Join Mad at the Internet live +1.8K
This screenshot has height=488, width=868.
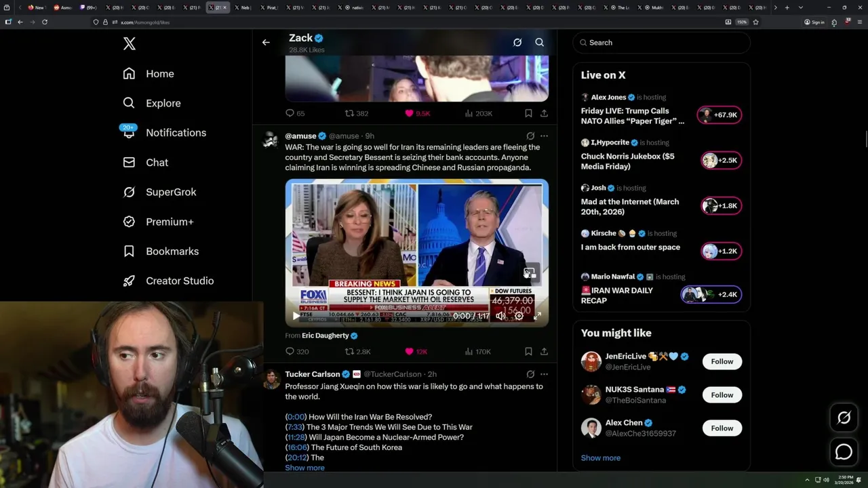click(x=721, y=206)
